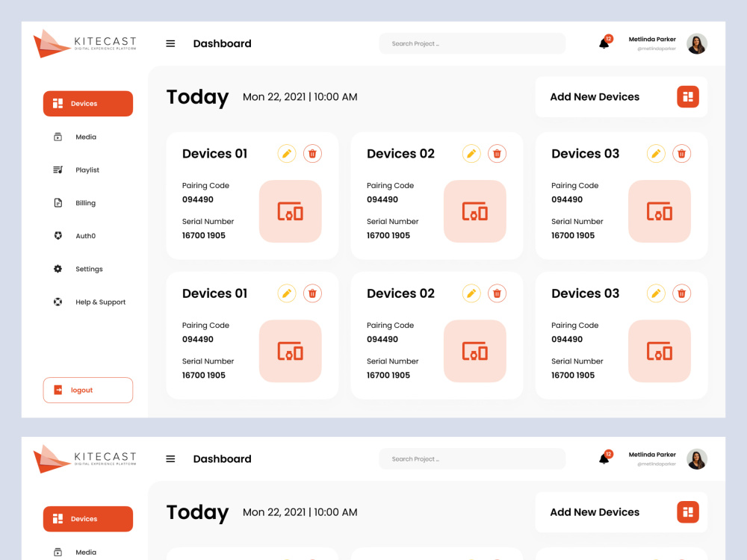
Task: Click date 'Mon 22, 2021 | 10:00 AM' in bottom dashboard
Action: point(300,512)
